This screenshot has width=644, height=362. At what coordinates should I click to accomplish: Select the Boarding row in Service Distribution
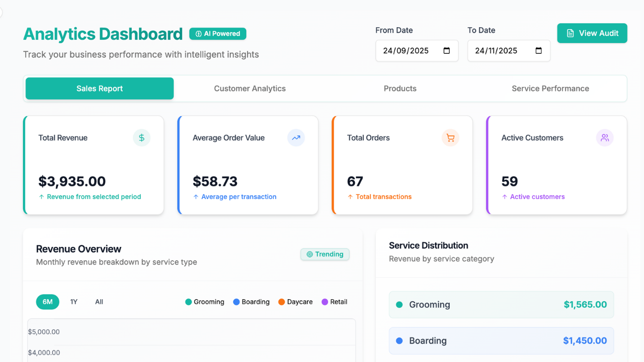click(x=501, y=340)
